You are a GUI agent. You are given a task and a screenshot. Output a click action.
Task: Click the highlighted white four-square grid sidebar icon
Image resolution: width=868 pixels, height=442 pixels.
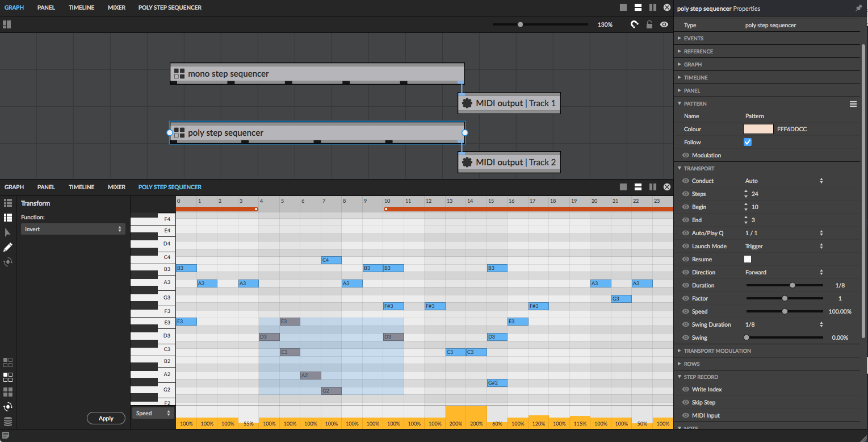tap(8, 377)
